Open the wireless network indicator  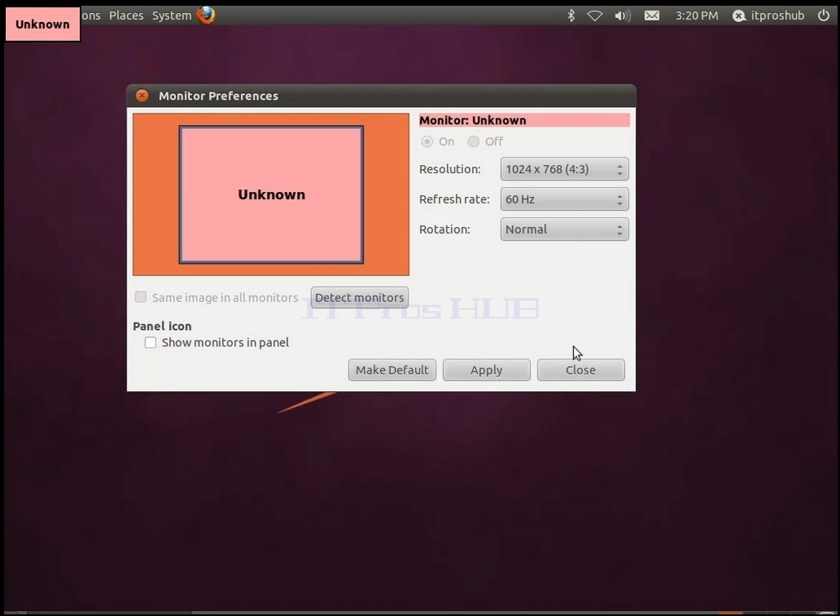pyautogui.click(x=595, y=16)
